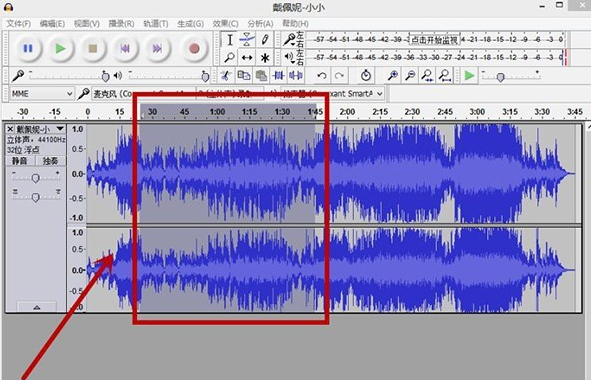
Task: Click the Zoom In magnifier icon
Action: coord(393,76)
